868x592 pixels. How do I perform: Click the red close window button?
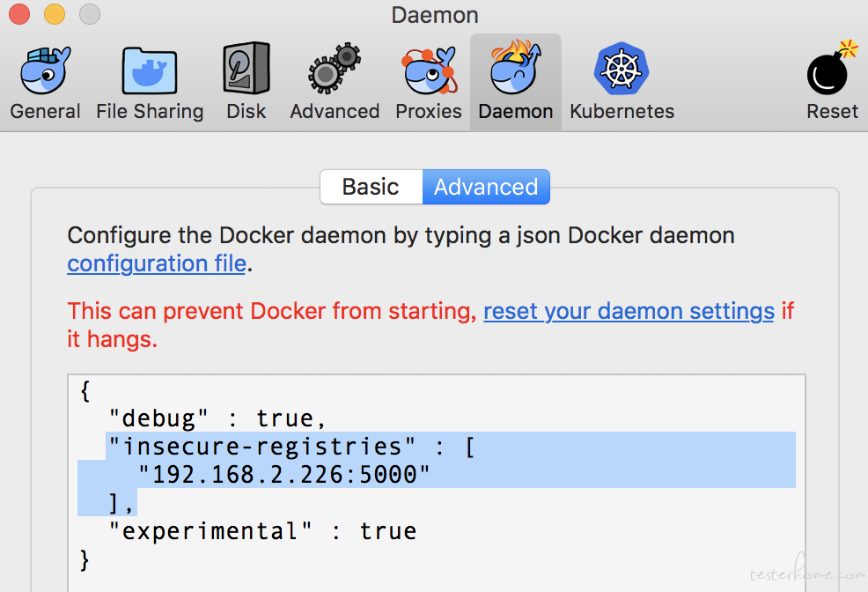[19, 14]
